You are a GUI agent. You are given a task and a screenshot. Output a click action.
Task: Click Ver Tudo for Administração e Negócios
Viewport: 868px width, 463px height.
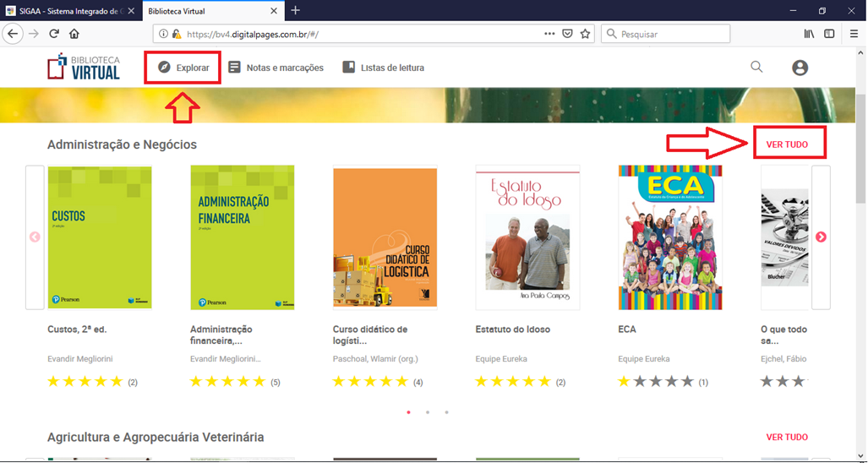(x=786, y=144)
